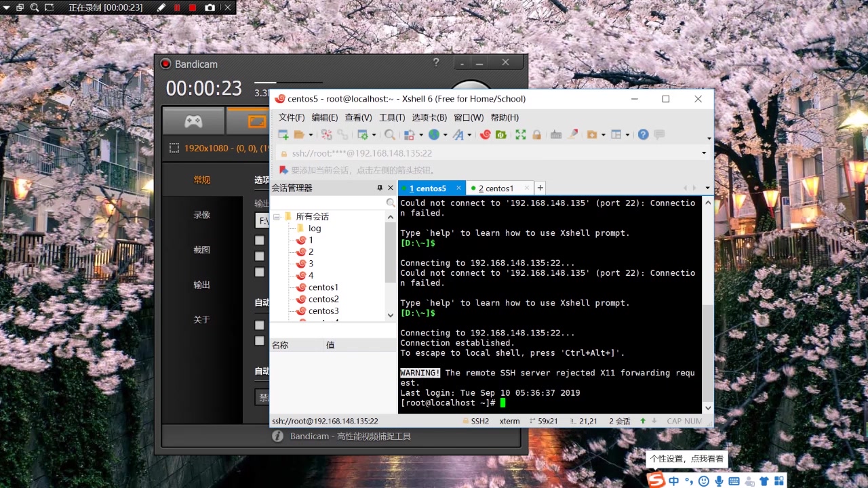Toggle full screen with green arrows icon
868x488 pixels.
[x=520, y=134]
